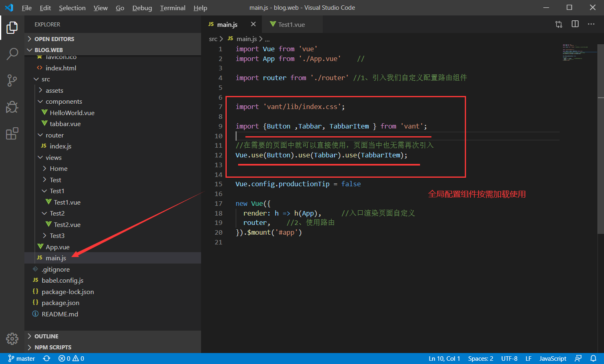The width and height of the screenshot is (604, 364).
Task: Open the Edit menu
Action: pyautogui.click(x=45, y=8)
